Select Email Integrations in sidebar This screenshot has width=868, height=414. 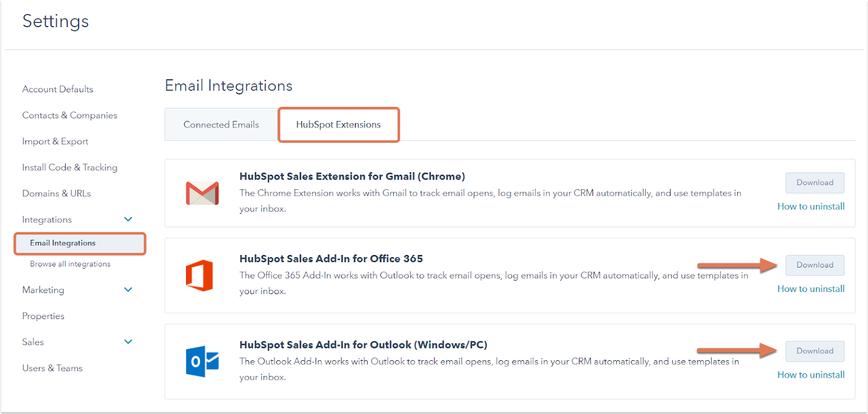pos(80,243)
